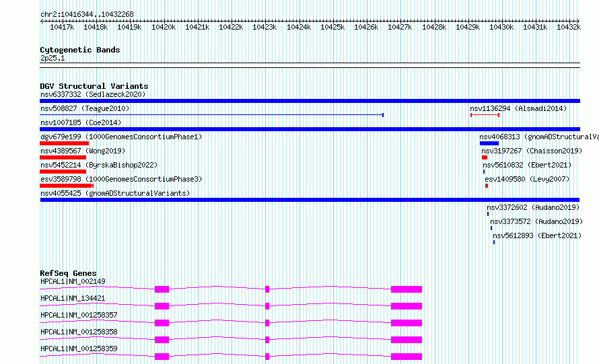Image resolution: width=599 pixels, height=364 pixels.
Task: Select the small middle exon of NM_002149
Action: [x=267, y=289]
